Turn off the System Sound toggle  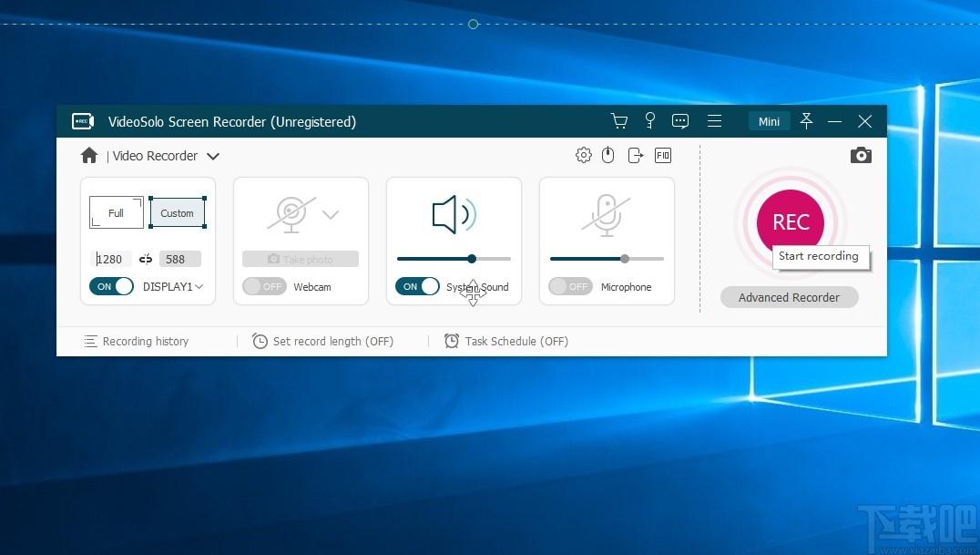point(417,286)
